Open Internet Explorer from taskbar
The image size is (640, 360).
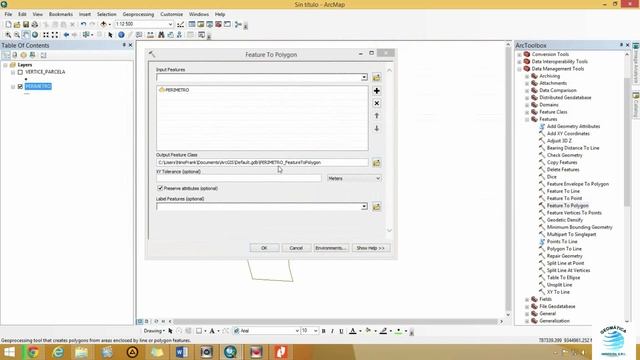pyautogui.click(x=58, y=352)
